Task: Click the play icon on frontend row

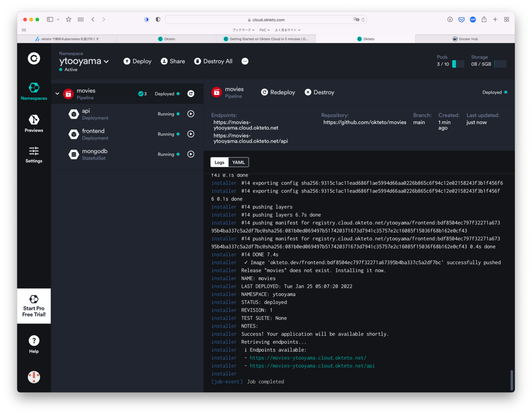Action: point(191,134)
